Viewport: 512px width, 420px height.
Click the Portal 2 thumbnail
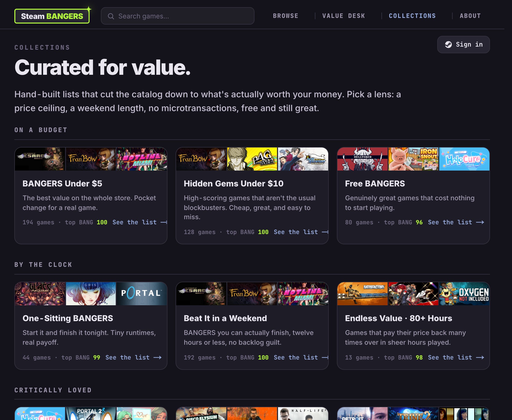point(91,414)
